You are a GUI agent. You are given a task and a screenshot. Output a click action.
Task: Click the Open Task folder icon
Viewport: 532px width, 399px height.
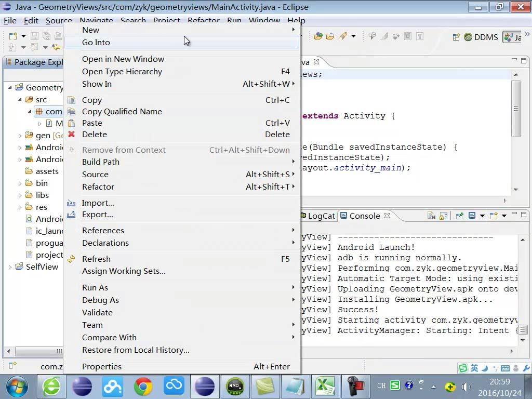330,36
